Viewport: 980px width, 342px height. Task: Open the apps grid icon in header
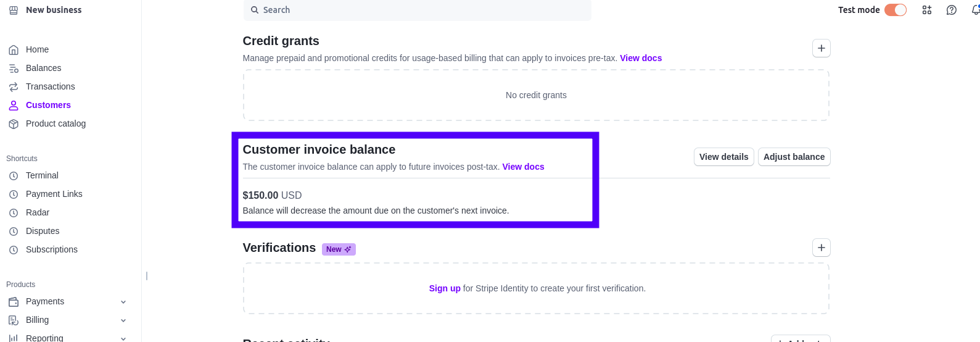click(x=927, y=10)
